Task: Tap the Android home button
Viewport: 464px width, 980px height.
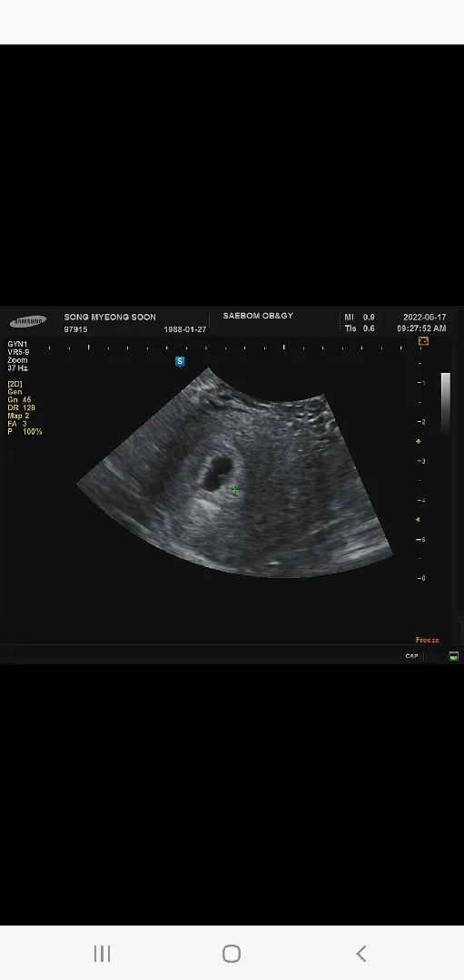Action: click(232, 953)
